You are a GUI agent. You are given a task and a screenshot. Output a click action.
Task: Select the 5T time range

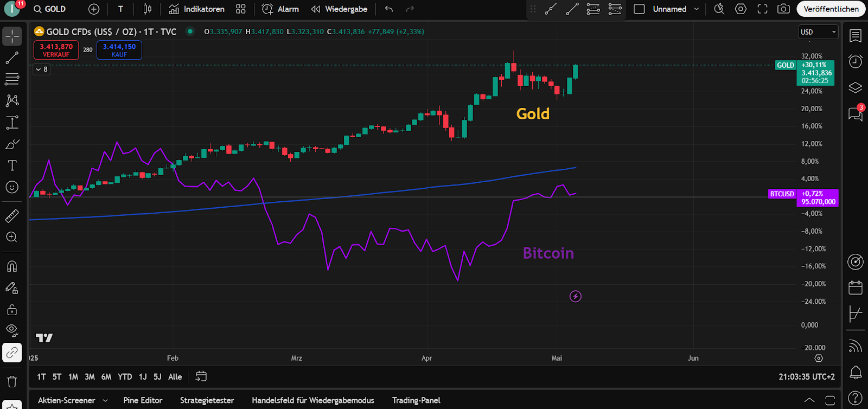[x=57, y=376]
